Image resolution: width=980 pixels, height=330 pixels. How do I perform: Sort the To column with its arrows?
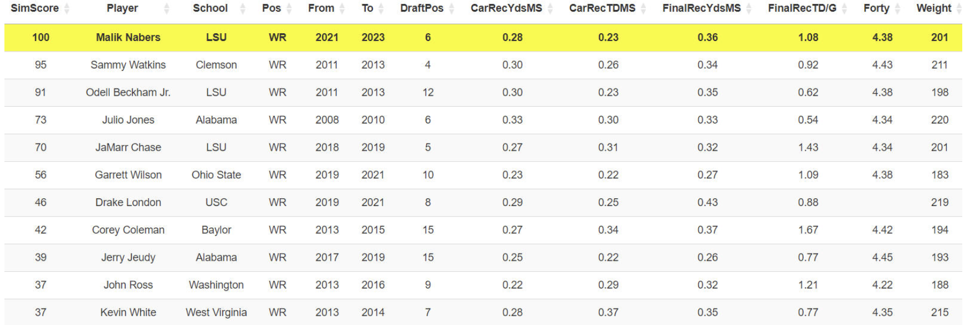pos(381,8)
